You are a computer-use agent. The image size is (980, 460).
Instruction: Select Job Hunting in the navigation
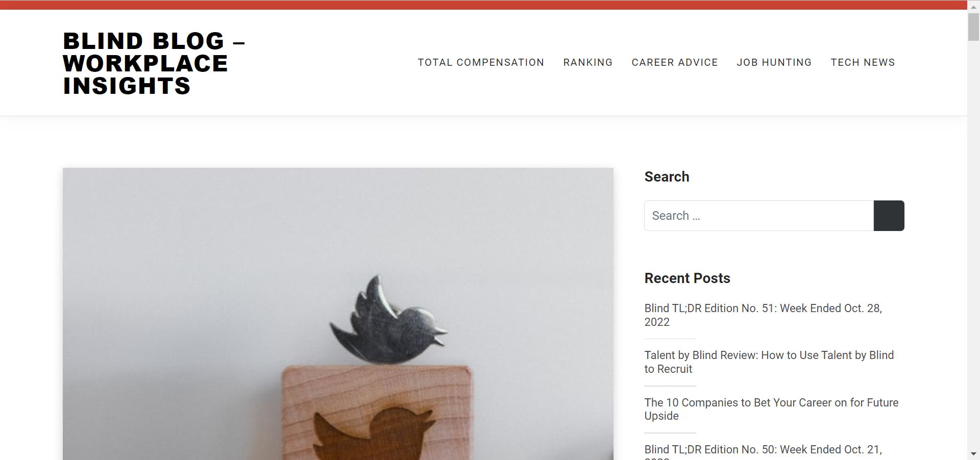pos(774,62)
